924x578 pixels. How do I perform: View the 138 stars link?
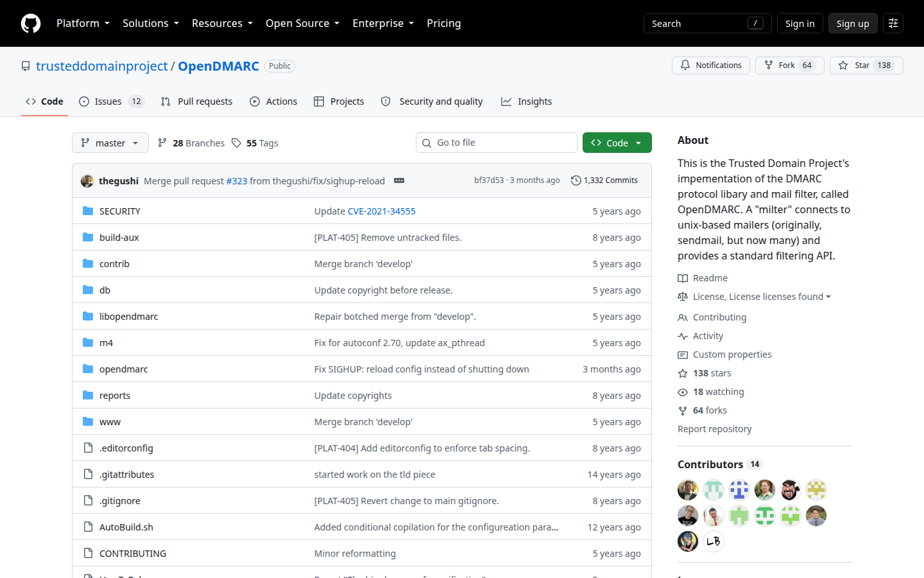tap(705, 373)
